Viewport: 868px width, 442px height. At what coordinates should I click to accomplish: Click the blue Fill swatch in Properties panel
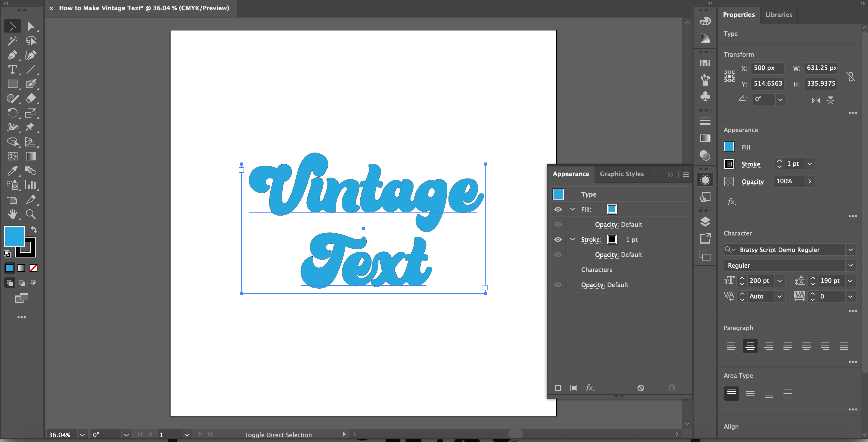pos(729,147)
